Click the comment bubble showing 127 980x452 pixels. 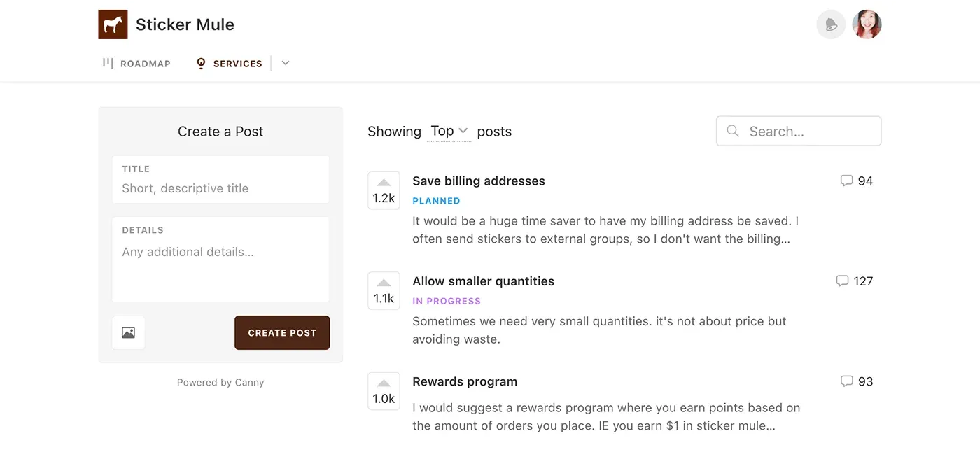841,281
